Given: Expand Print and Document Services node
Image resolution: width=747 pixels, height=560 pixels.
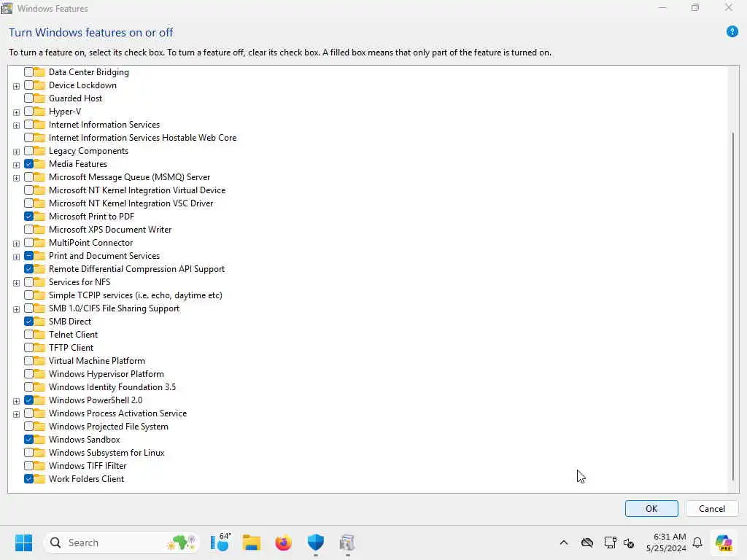Looking at the screenshot, I should pyautogui.click(x=16, y=257).
